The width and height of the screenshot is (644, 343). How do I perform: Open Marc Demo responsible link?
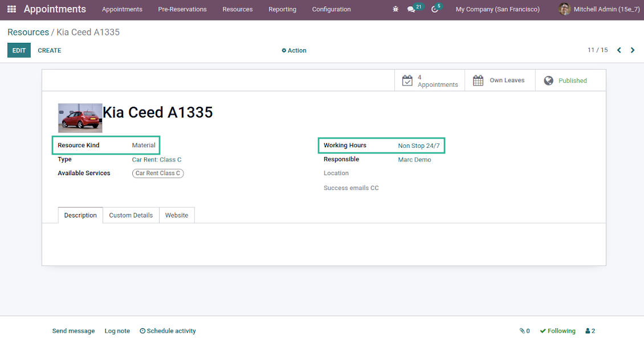point(414,160)
